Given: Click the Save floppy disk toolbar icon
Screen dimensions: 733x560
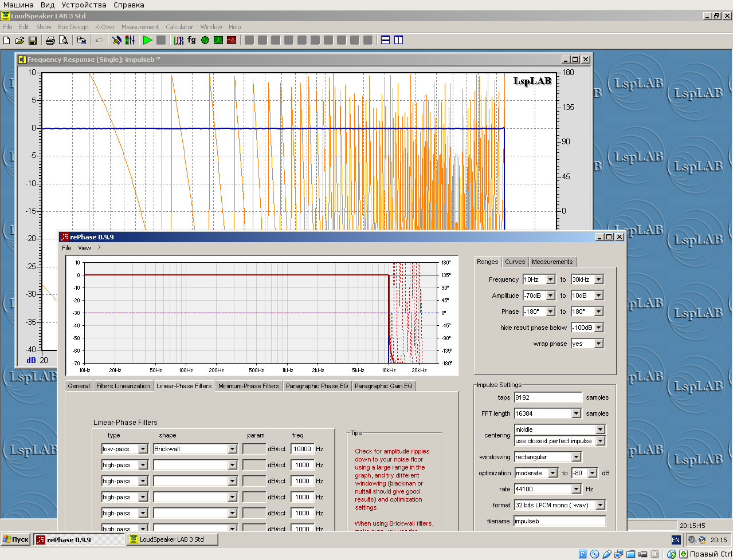Looking at the screenshot, I should coord(33,40).
